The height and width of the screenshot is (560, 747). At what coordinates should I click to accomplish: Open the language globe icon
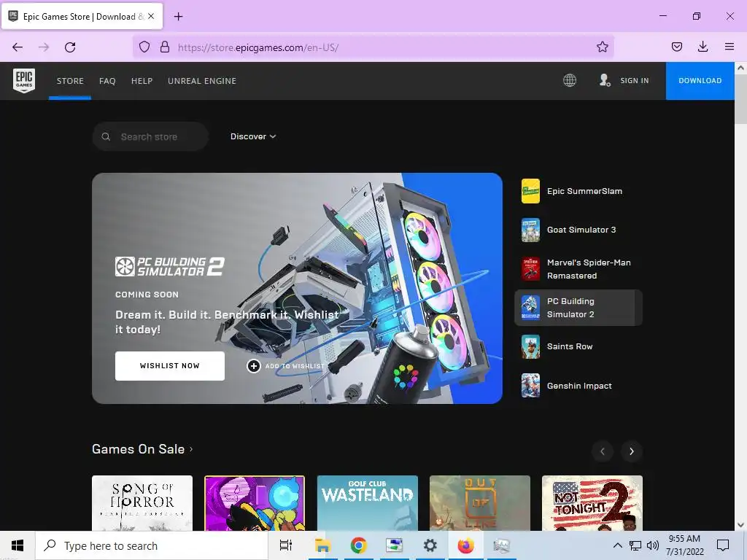point(569,80)
